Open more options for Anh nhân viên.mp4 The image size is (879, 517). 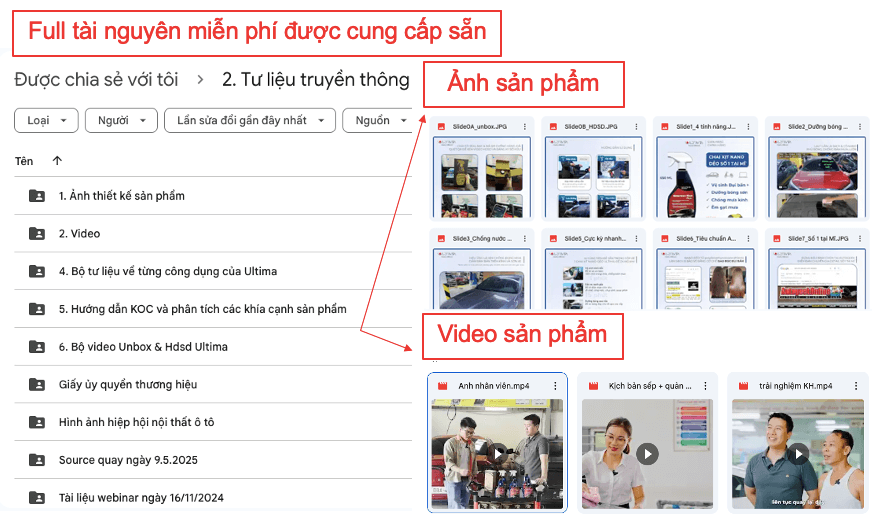(555, 386)
